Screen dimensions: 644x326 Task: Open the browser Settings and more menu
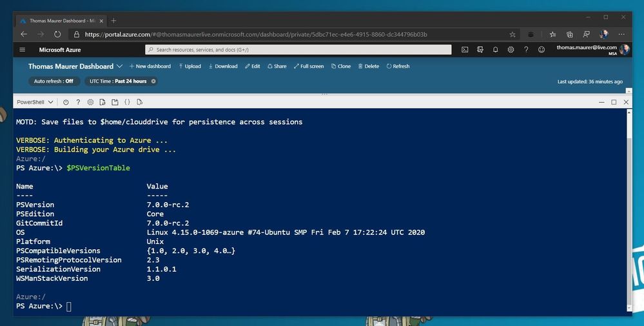(x=621, y=34)
